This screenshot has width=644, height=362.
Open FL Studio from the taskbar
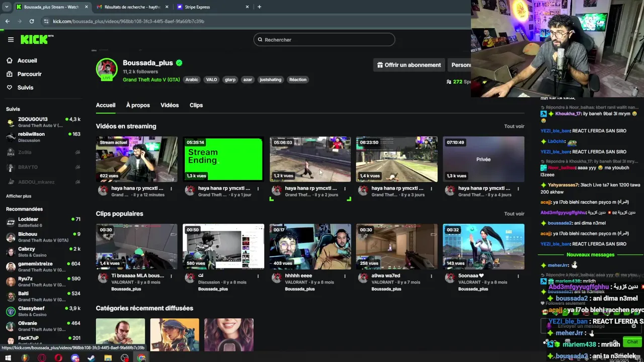click(25, 358)
